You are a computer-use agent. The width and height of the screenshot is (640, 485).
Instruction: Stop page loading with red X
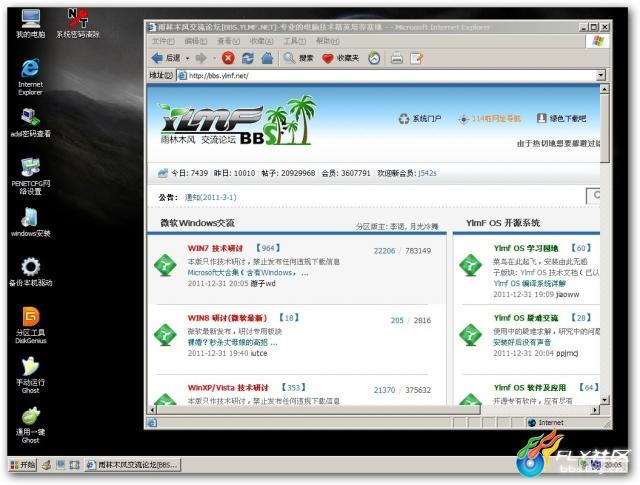click(x=228, y=58)
